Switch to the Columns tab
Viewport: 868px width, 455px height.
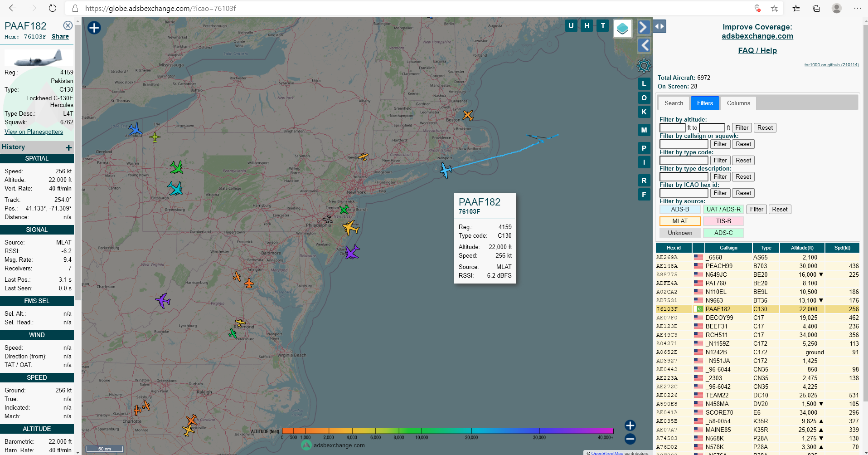(738, 103)
